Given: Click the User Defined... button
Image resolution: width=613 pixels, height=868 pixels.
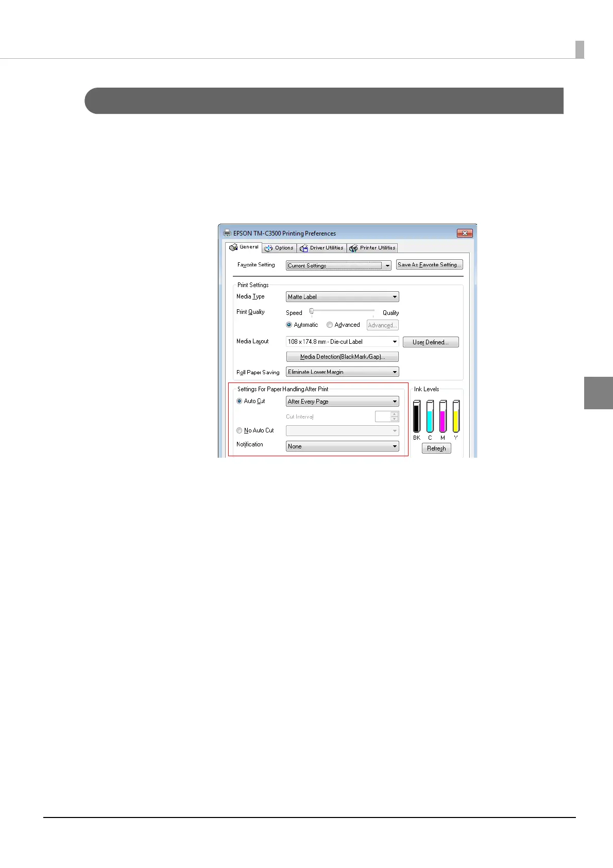Looking at the screenshot, I should [431, 342].
